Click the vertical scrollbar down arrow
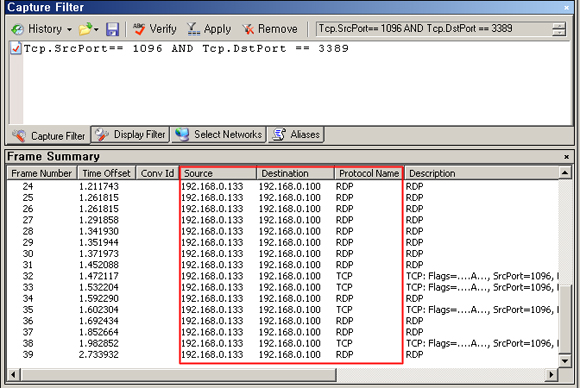This screenshot has height=388, width=580. tap(565, 360)
